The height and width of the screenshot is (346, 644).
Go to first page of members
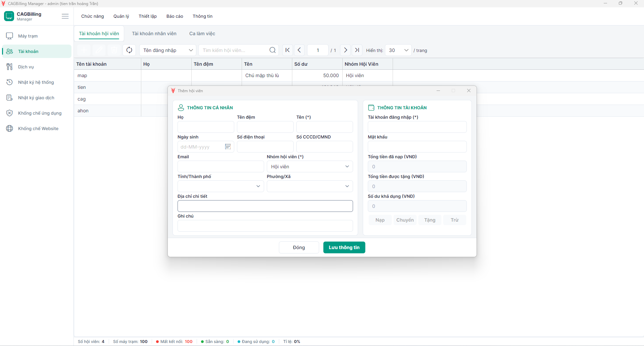point(287,50)
